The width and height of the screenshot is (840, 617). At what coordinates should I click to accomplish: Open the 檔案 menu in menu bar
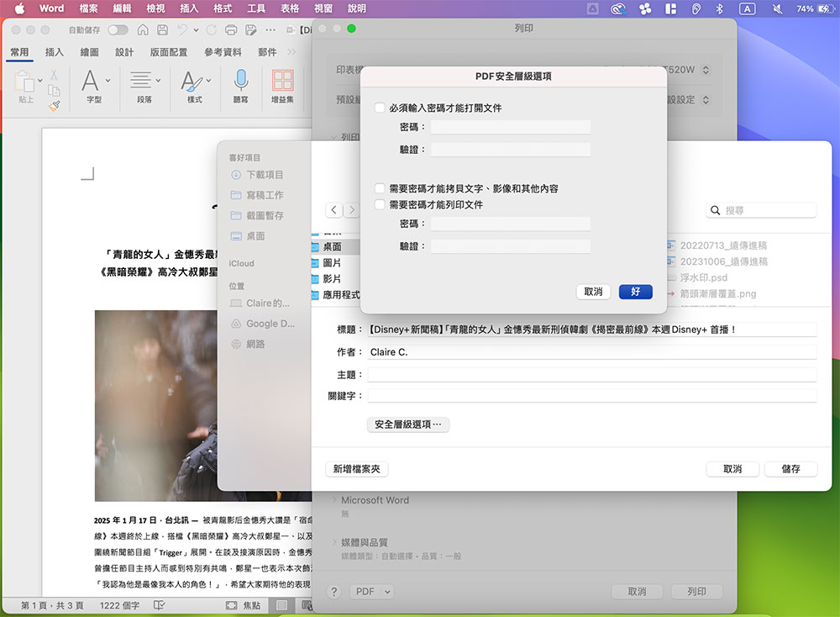pos(88,8)
